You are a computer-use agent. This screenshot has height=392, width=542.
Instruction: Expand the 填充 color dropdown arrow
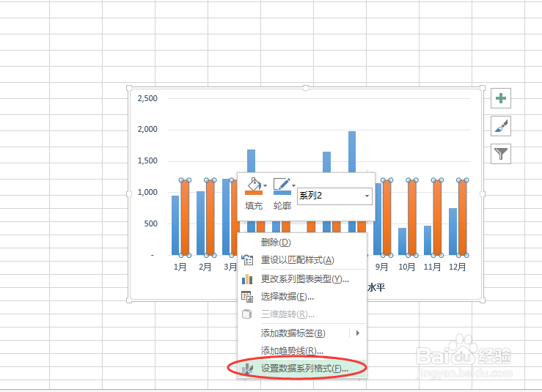(265, 186)
